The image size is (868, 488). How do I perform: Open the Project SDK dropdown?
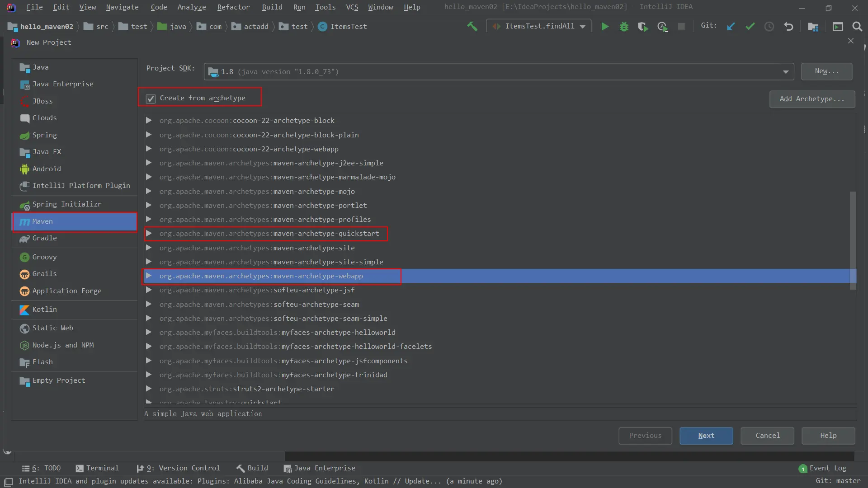(x=785, y=72)
